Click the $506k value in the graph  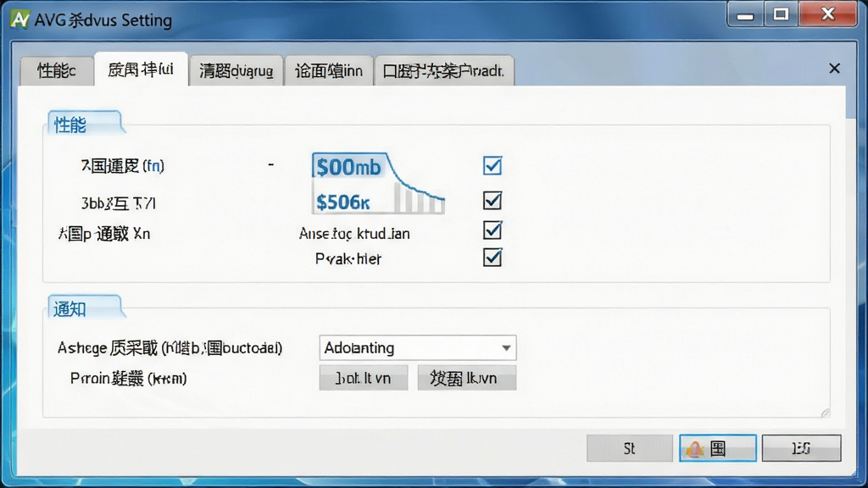pos(342,202)
